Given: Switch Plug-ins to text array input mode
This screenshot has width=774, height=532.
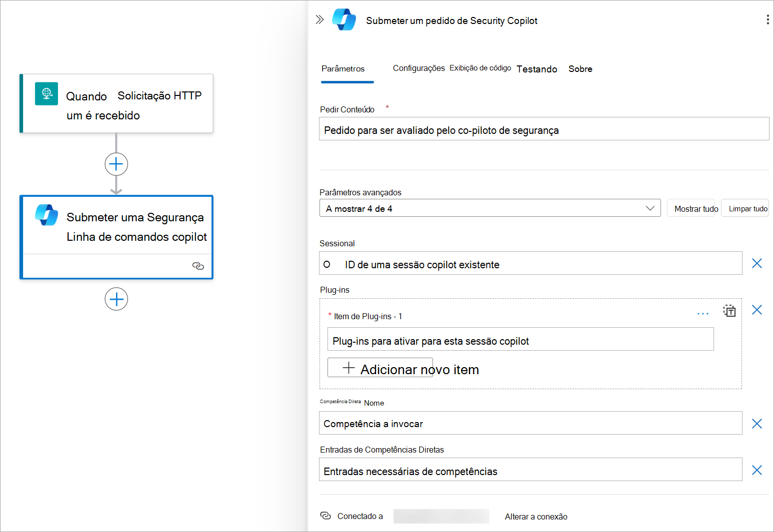Looking at the screenshot, I should click(x=729, y=311).
